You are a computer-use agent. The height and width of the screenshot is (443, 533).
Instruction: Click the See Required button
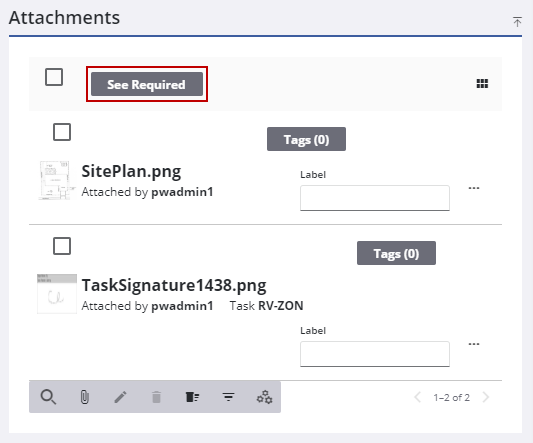tap(147, 84)
